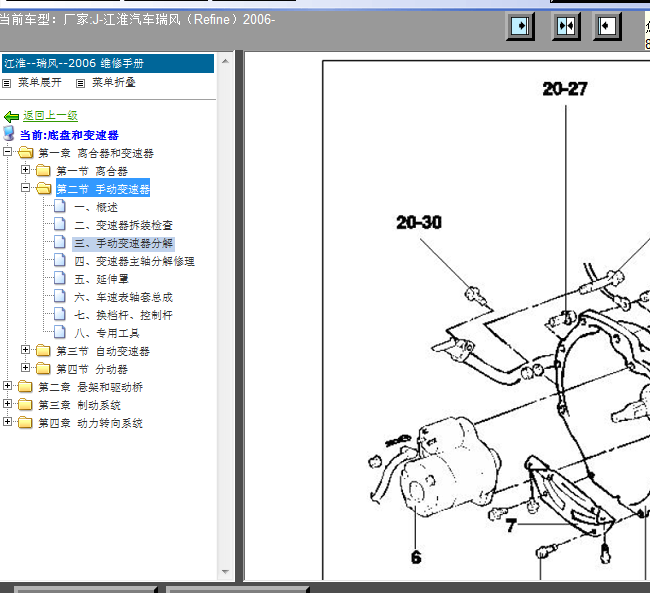Select 第四节 分动器 section
The image size is (650, 593).
(92, 369)
